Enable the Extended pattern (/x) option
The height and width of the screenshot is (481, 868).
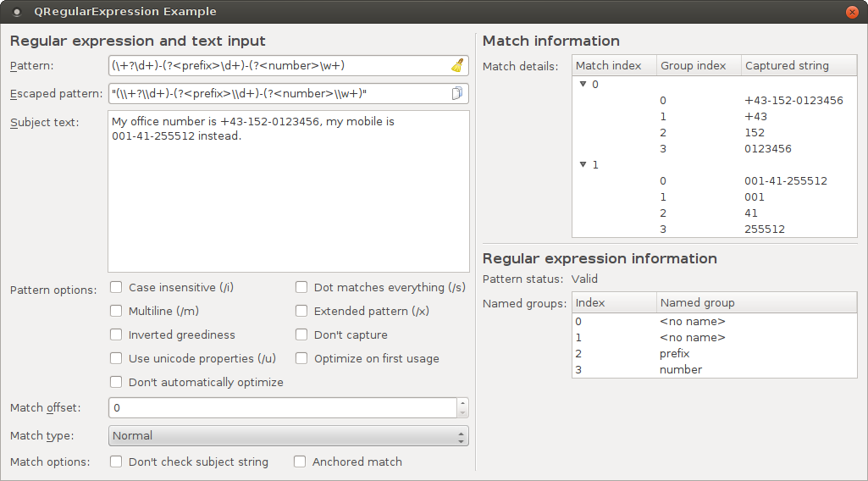301,312
